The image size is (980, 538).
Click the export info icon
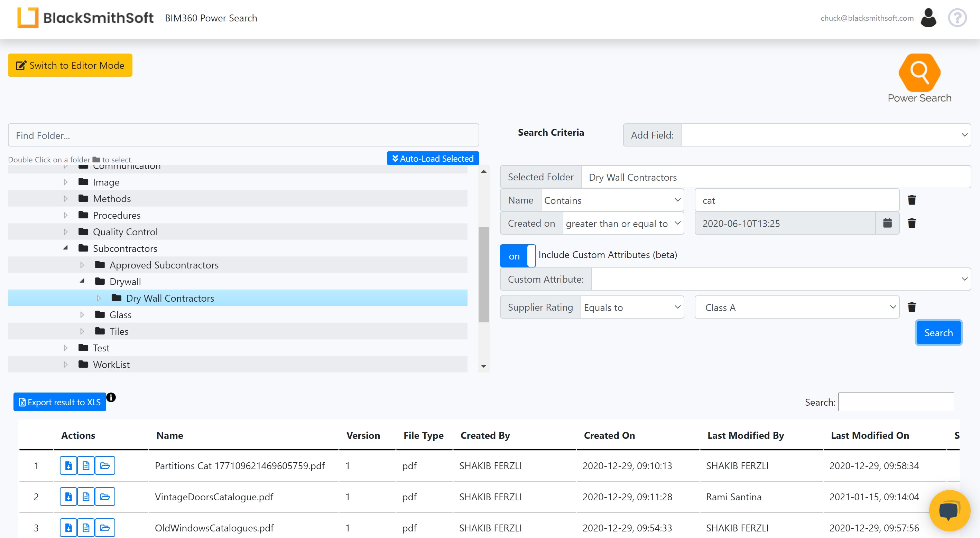(111, 397)
